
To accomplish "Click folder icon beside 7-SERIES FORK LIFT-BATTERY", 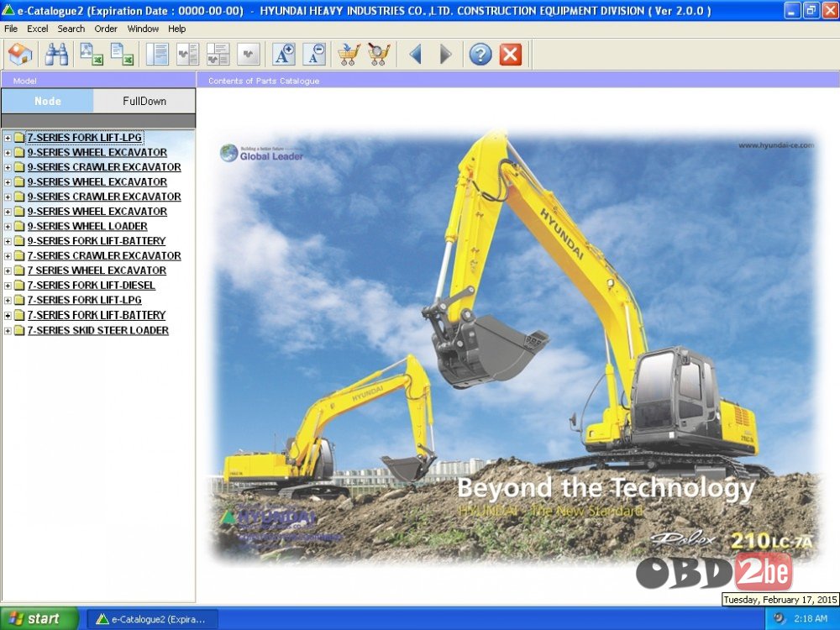I will pos(19,315).
